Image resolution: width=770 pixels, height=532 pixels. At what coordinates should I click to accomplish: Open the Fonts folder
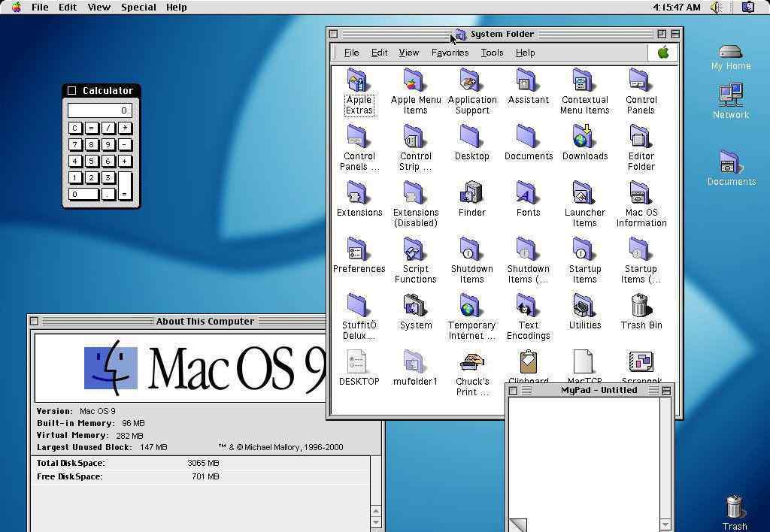click(528, 193)
